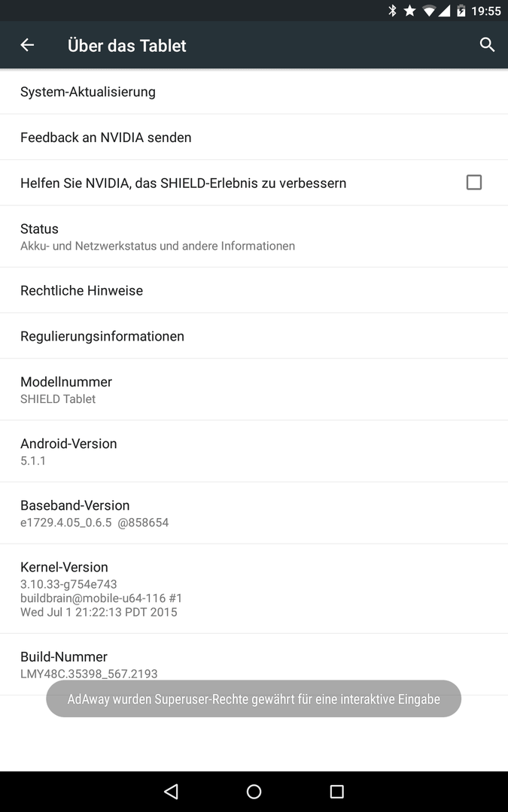The image size is (508, 812).
Task: Tap the AdAway Superuser toast message
Action: (x=254, y=698)
